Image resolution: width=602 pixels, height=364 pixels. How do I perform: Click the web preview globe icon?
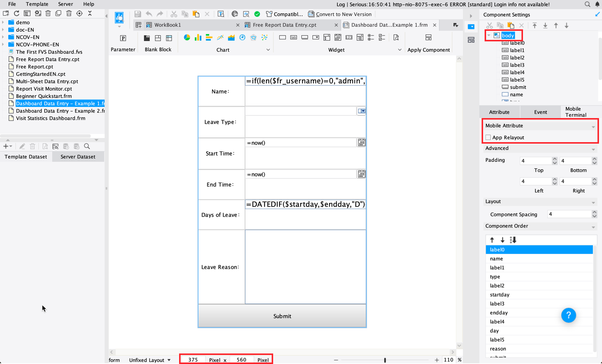(x=235, y=14)
